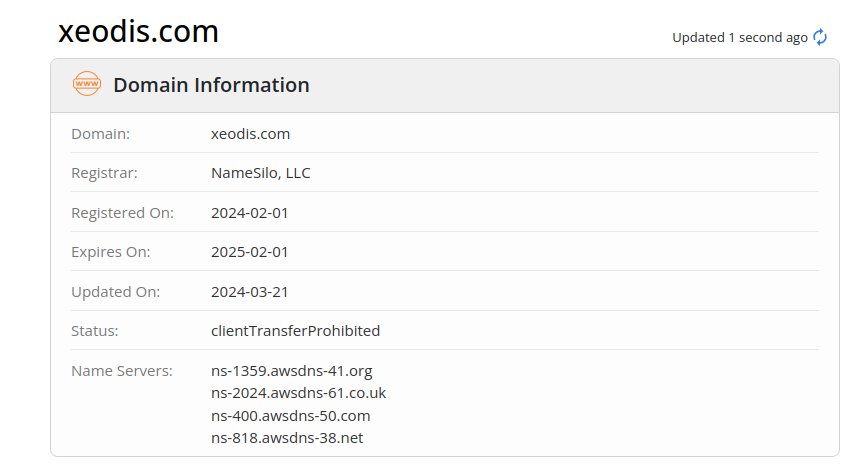Click the NameSilo, LLC registrar value

(x=261, y=173)
